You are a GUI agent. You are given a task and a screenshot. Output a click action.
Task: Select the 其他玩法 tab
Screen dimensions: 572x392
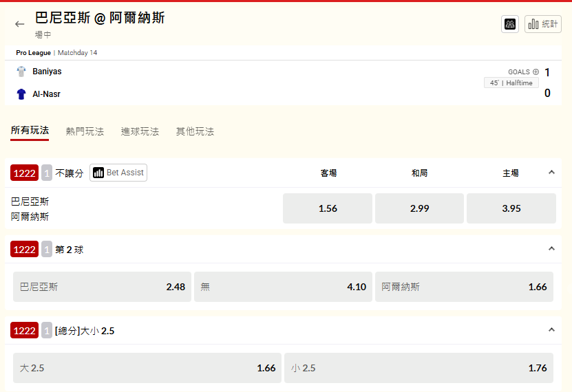click(x=195, y=131)
